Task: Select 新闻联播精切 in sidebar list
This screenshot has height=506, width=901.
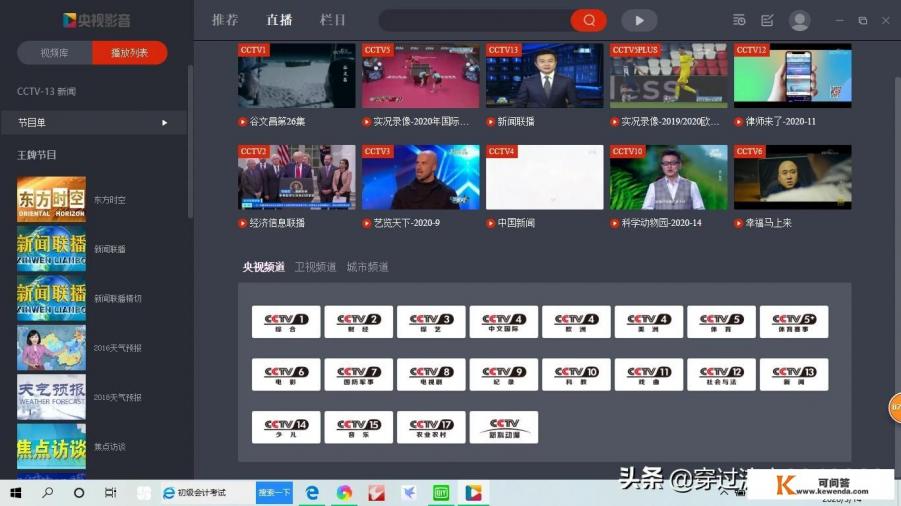Action: pyautogui.click(x=117, y=299)
